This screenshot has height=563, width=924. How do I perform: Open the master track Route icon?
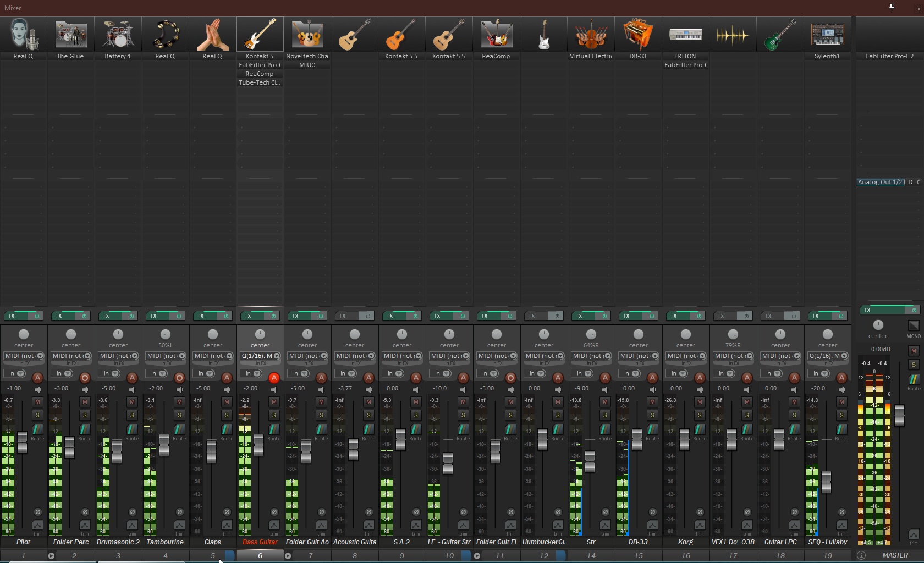(914, 379)
